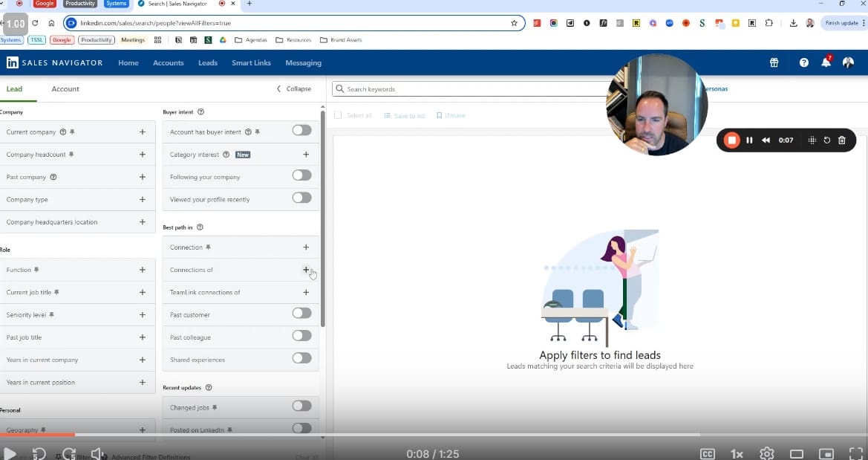Change playback speed 1x
This screenshot has height=460, width=868.
pyautogui.click(x=737, y=454)
